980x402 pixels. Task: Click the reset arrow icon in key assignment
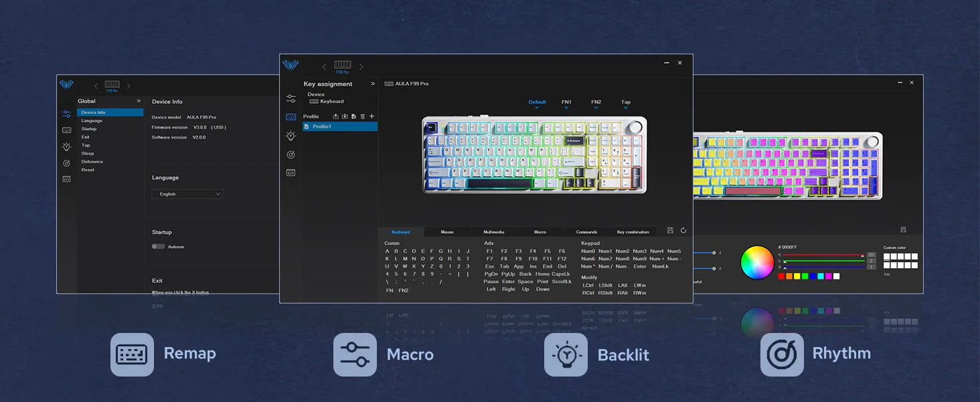(683, 230)
